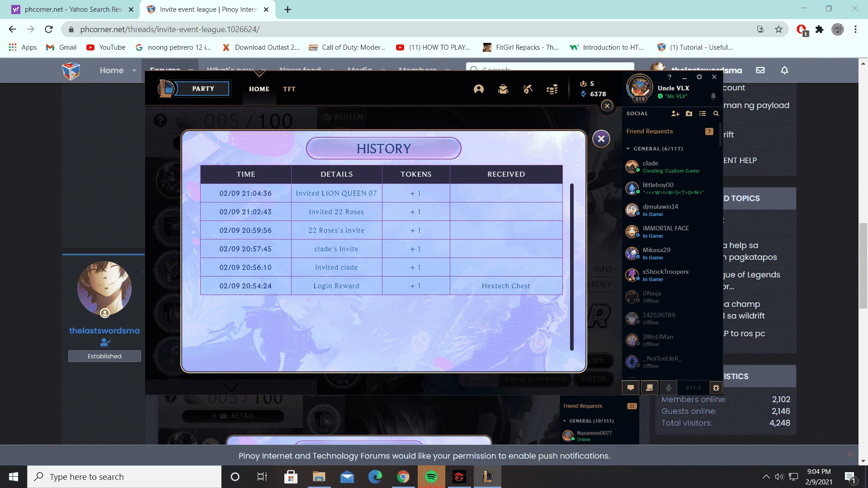This screenshot has width=868, height=488.
Task: Select friend IMMORTAL FACE in the list
Action: pos(671,232)
